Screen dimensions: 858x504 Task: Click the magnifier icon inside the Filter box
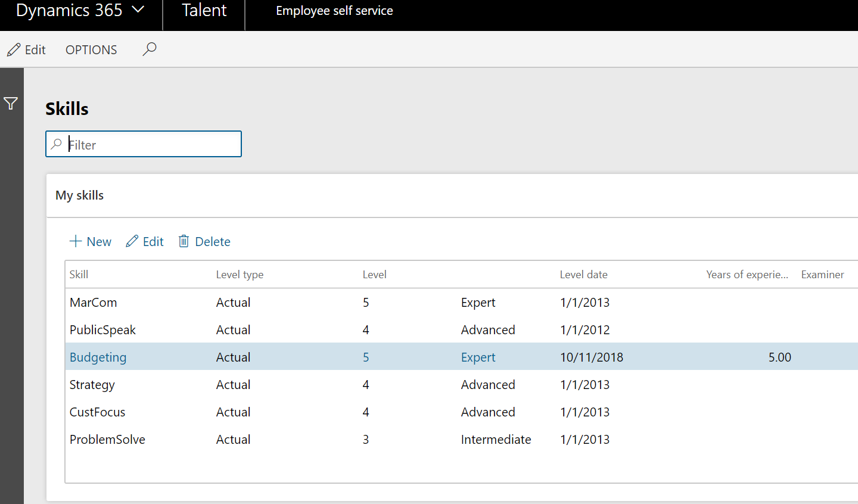tap(57, 144)
